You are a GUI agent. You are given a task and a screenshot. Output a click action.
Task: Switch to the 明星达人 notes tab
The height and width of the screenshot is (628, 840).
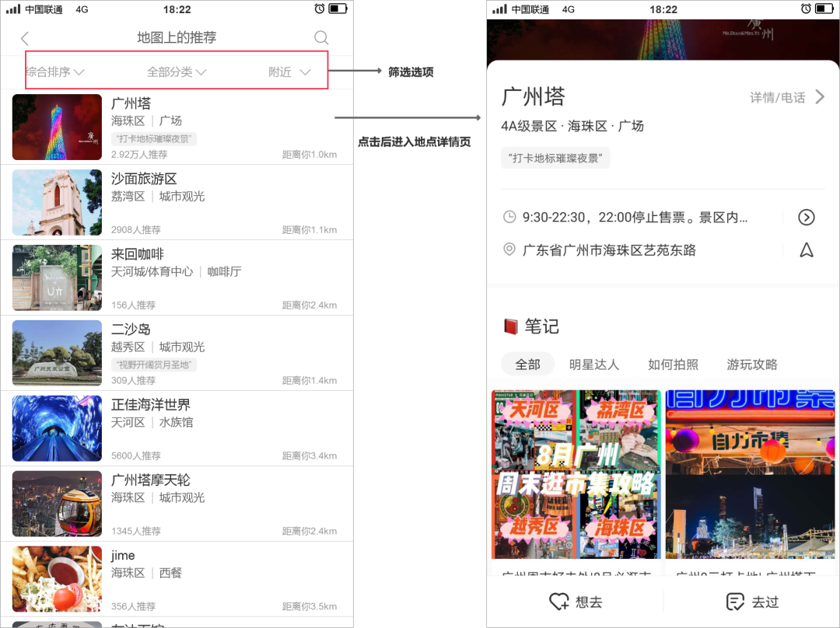[595, 364]
